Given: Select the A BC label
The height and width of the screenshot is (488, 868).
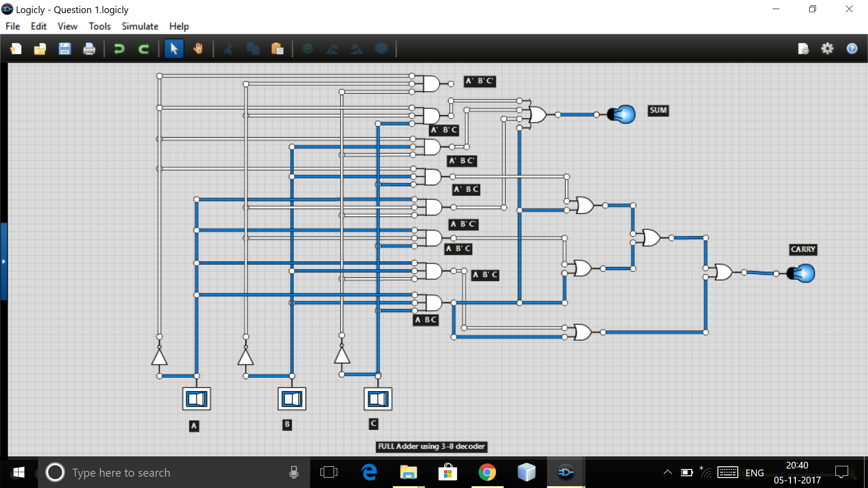Looking at the screenshot, I should (x=426, y=320).
